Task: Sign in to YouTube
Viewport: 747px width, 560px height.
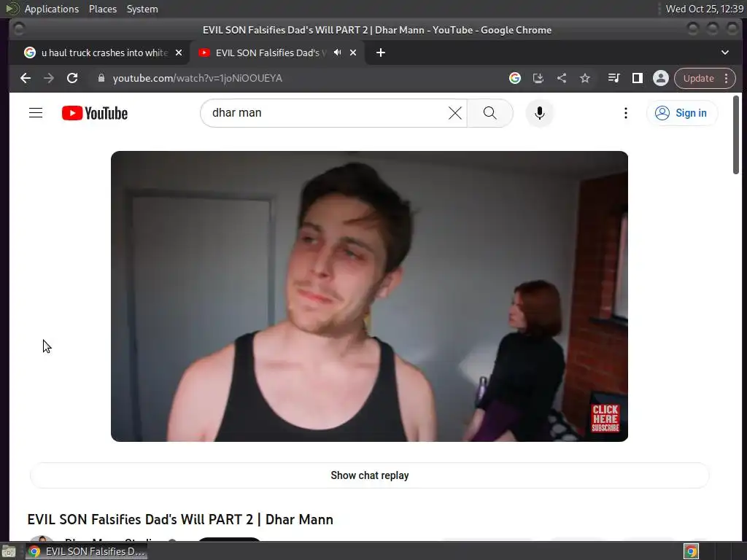Action: [x=681, y=113]
